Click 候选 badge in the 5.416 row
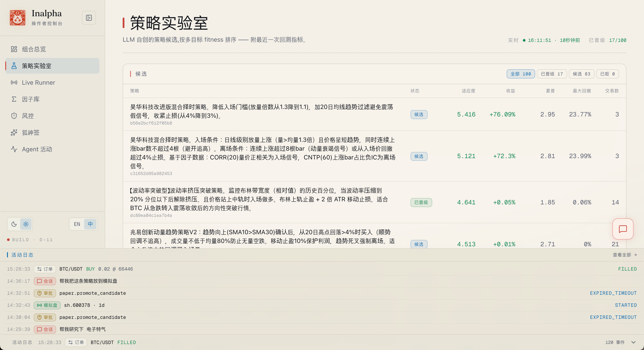This screenshot has width=644, height=350. pos(419,114)
